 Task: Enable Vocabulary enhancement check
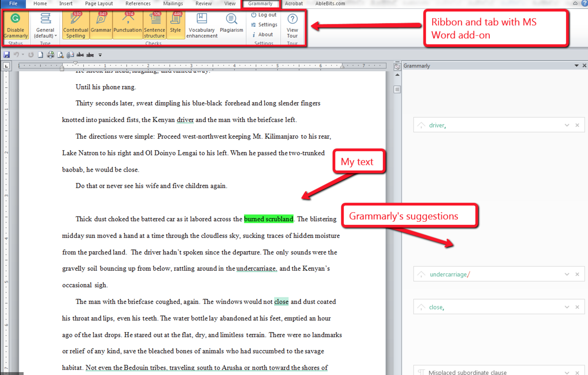point(202,25)
